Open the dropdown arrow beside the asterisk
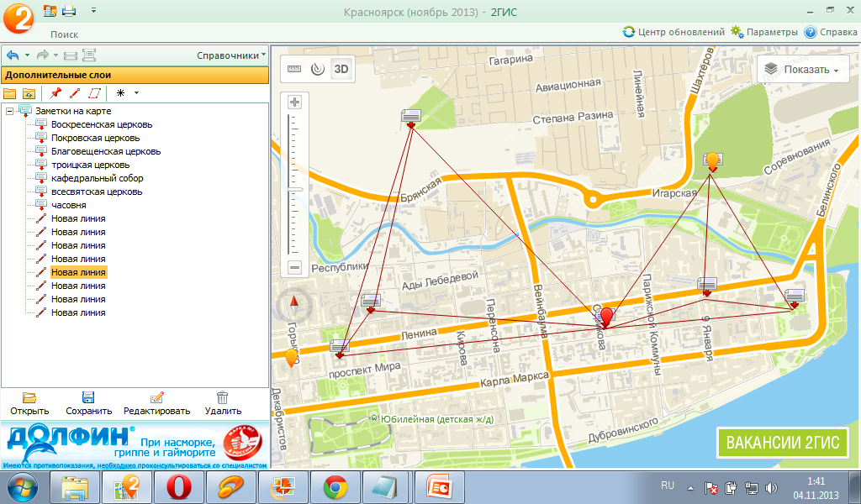The image size is (861, 504). click(x=136, y=93)
